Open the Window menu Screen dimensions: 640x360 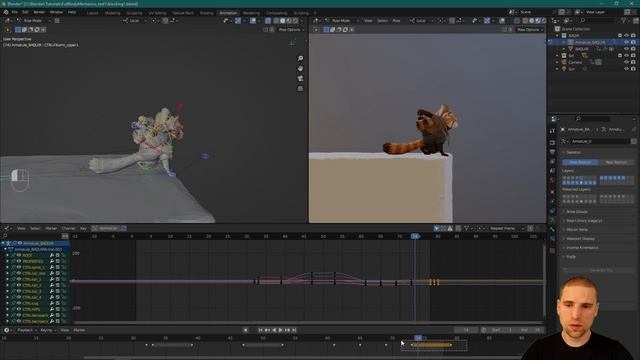click(x=56, y=12)
